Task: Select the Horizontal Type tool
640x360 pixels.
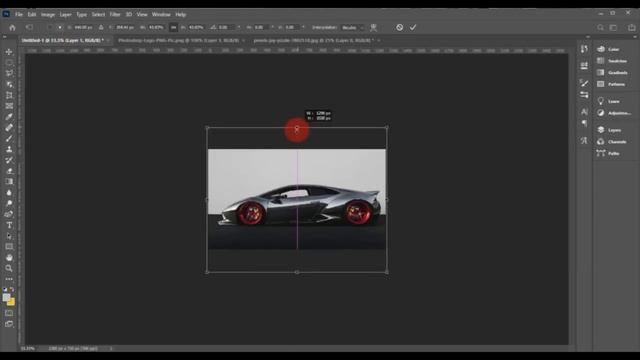Action: [9, 225]
